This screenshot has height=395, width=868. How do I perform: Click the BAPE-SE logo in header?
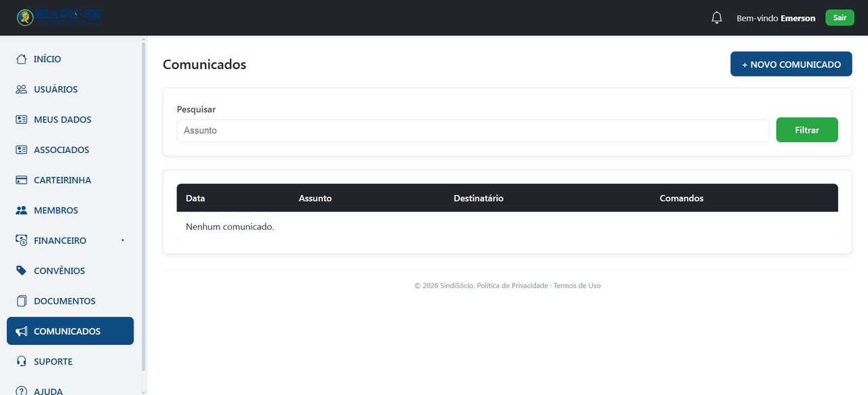click(60, 18)
